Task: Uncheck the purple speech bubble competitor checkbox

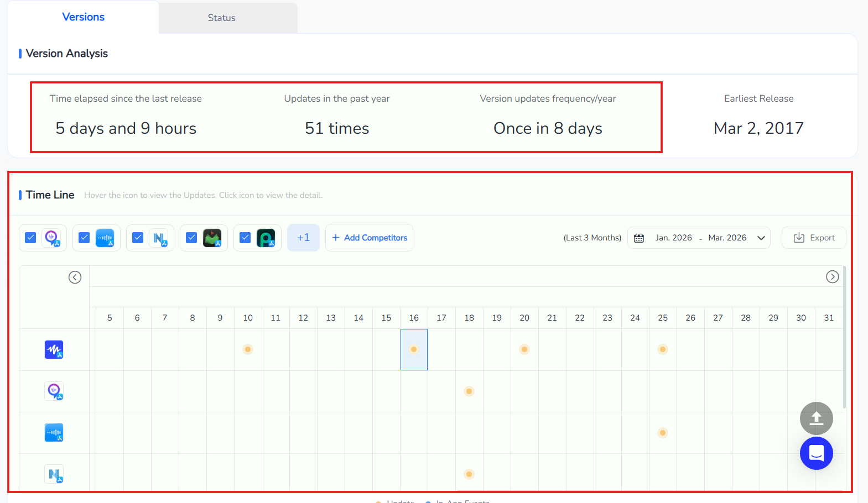Action: tap(31, 238)
